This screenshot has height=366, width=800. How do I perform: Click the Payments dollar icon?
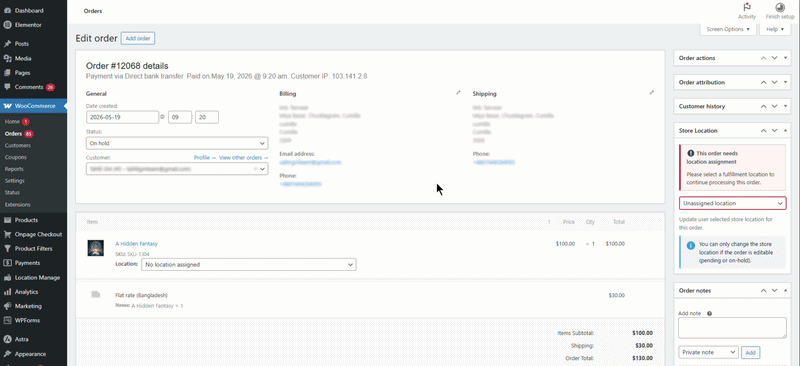[7, 263]
